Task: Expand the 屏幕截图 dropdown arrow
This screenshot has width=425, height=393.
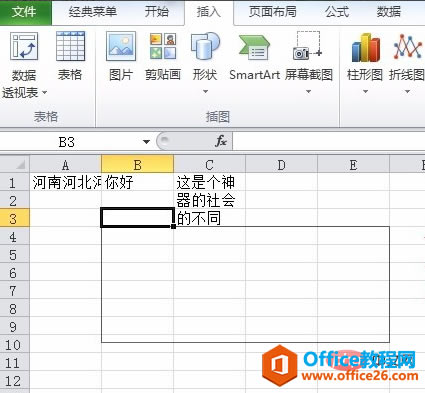Action: point(308,91)
